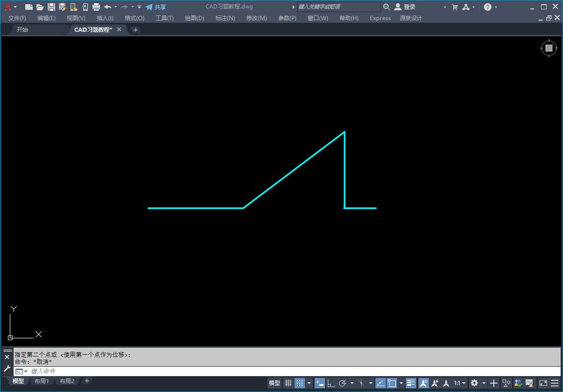The image size is (563, 392).
Task: Open the 绘图(D) menu
Action: pyautogui.click(x=194, y=18)
